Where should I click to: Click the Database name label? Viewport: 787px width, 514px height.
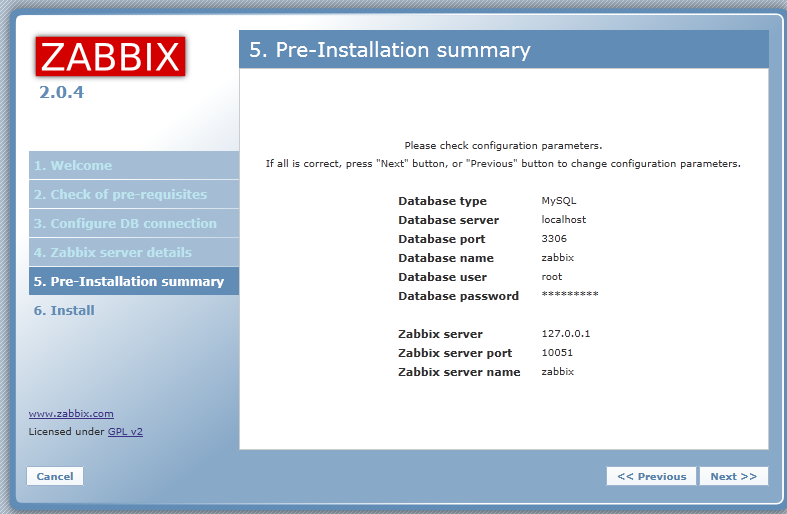[x=446, y=258]
